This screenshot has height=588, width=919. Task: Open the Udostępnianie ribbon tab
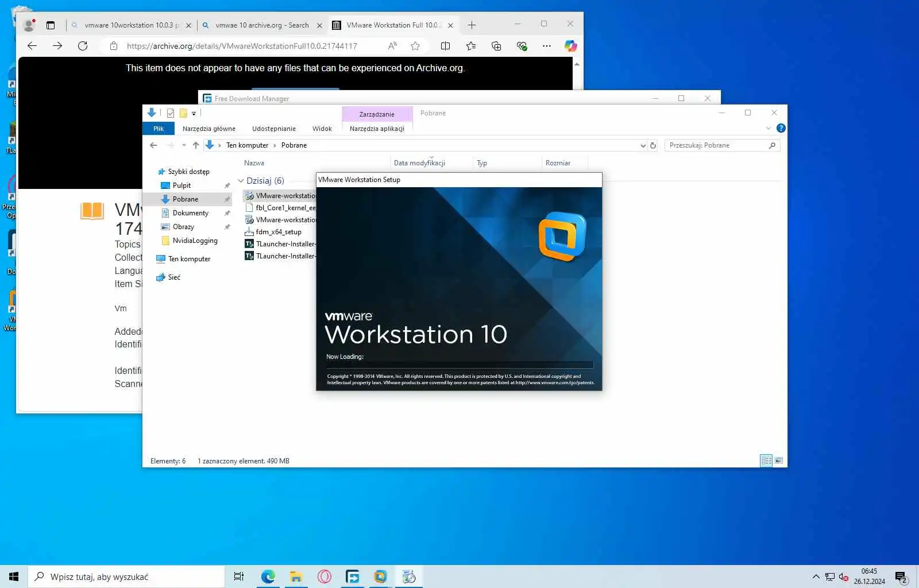click(x=274, y=129)
